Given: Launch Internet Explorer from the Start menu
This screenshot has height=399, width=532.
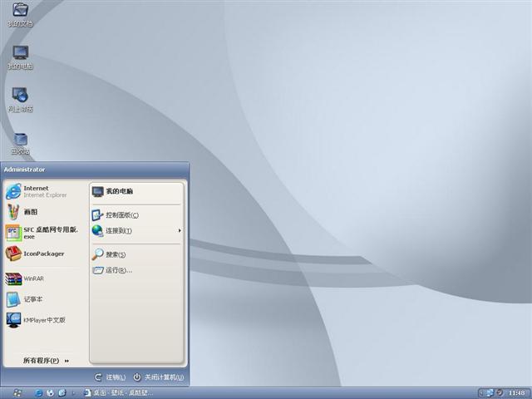Looking at the screenshot, I should coord(46,191).
